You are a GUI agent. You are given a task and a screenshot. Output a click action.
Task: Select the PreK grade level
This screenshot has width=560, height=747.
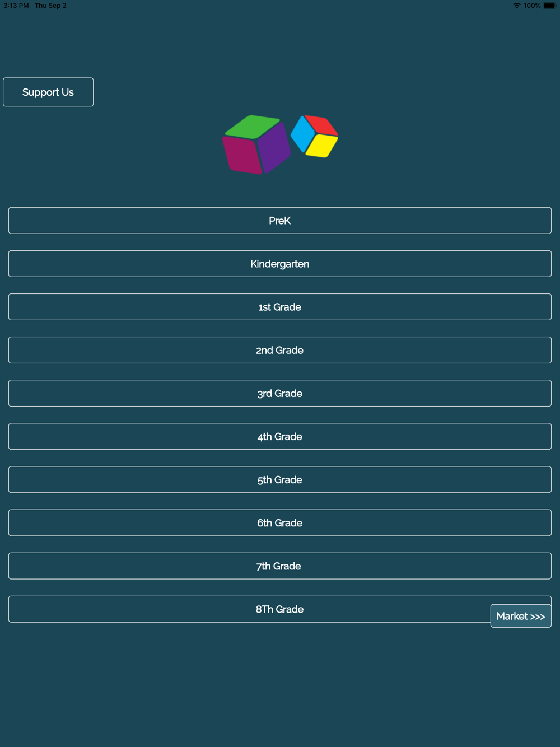click(280, 221)
